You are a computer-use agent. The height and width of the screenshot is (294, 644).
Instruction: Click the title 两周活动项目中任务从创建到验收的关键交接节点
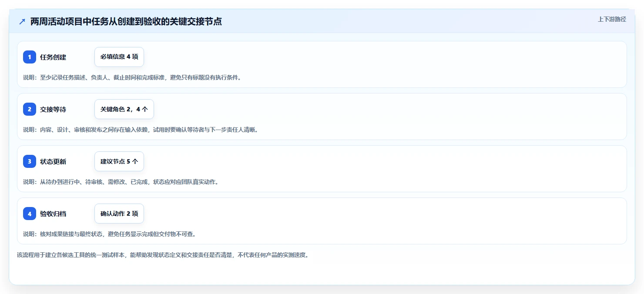coord(126,22)
